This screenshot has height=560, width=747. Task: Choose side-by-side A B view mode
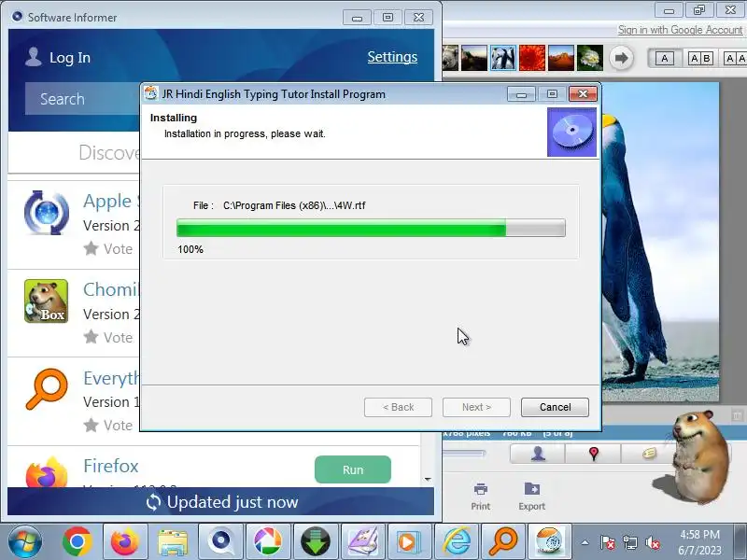[x=700, y=58]
